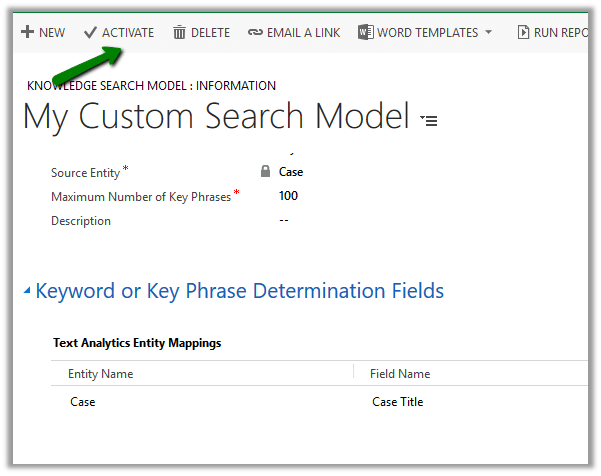Click the Word Templates document icon
This screenshot has height=476, width=601.
coord(365,33)
